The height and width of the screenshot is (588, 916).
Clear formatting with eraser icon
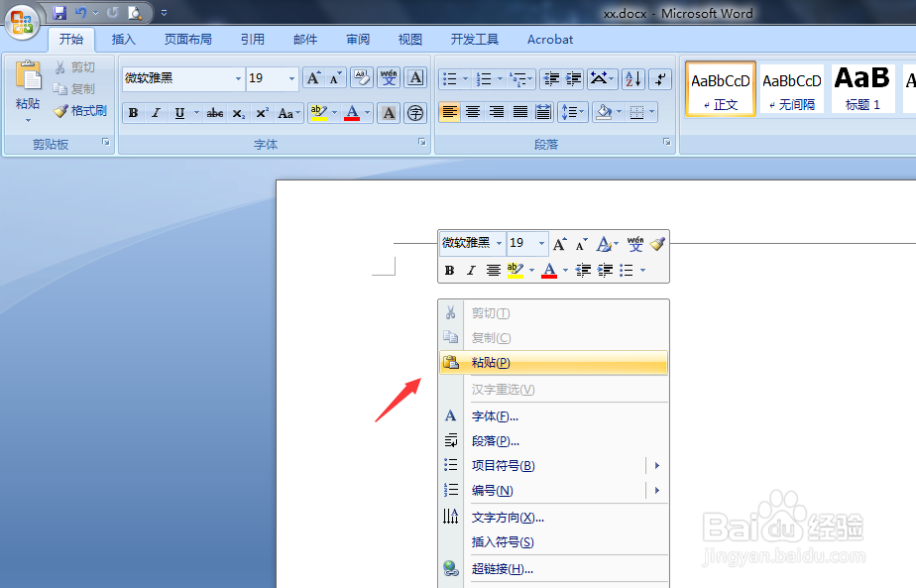pos(362,77)
